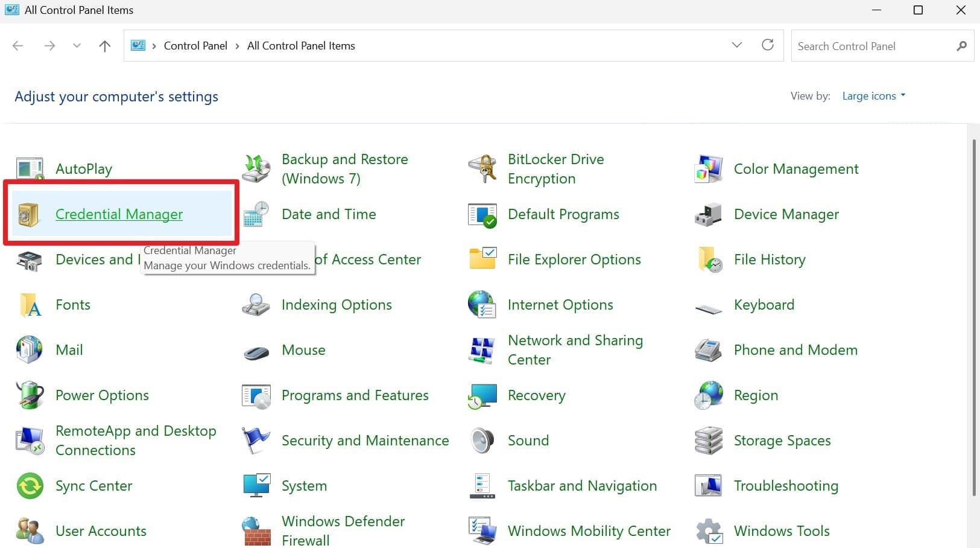Expand the address bar history dropdown
980x548 pixels.
point(736,45)
